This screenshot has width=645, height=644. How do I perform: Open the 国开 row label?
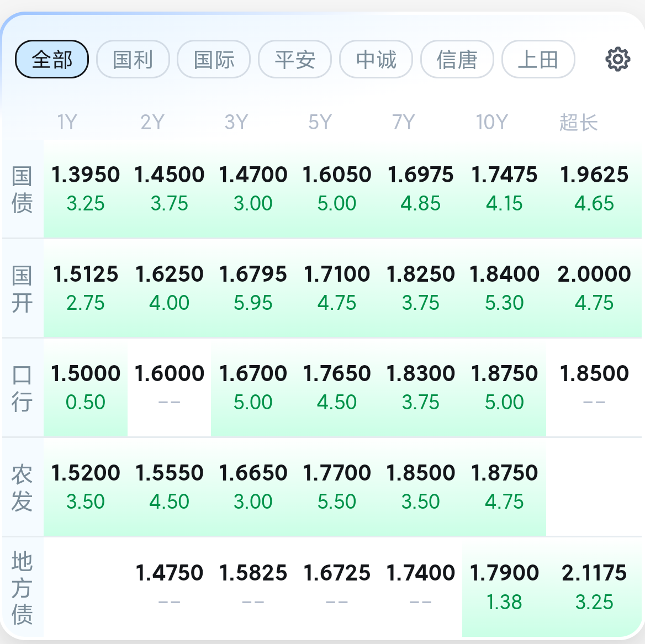tap(22, 289)
